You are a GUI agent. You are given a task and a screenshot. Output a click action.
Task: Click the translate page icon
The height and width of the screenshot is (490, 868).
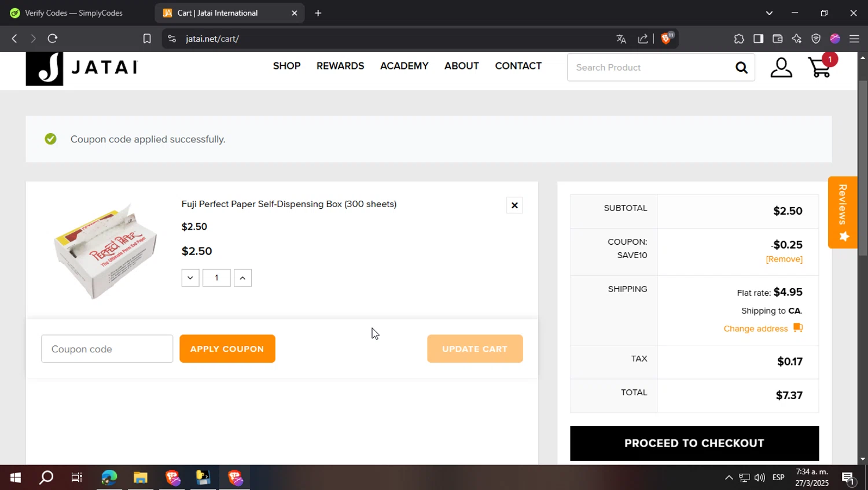tap(621, 39)
